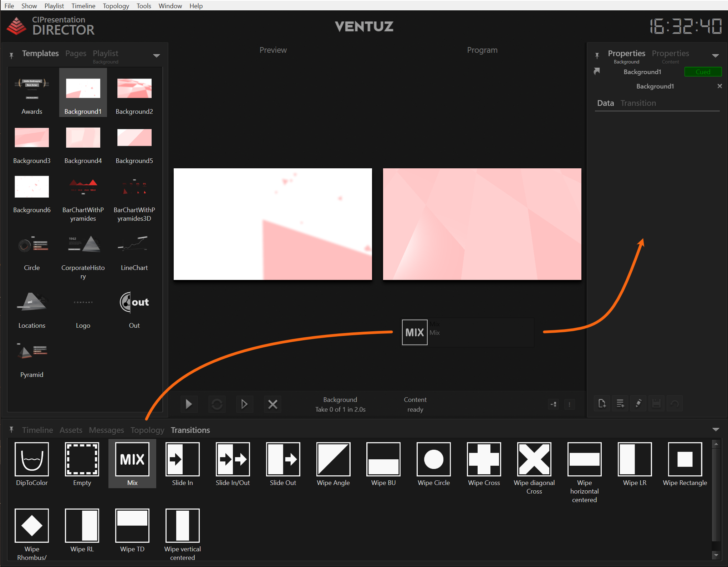Click the add to playlist icon
Image resolution: width=728 pixels, height=567 pixels.
pyautogui.click(x=620, y=404)
